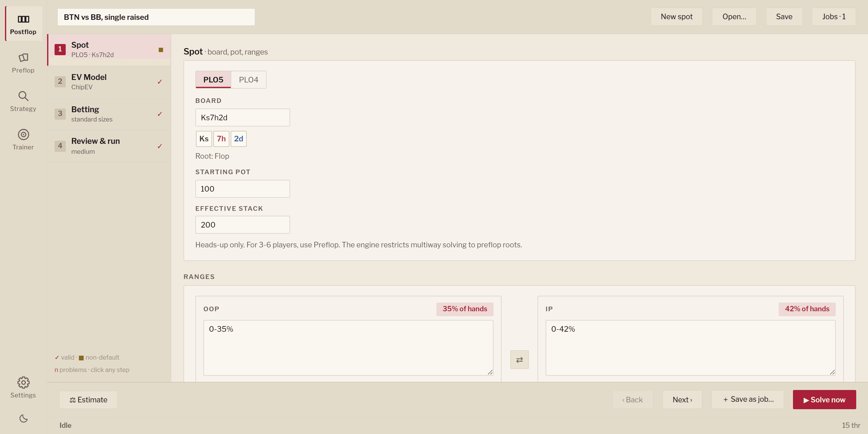This screenshot has height=434, width=868.
Task: Open Save as job... options
Action: point(748,400)
